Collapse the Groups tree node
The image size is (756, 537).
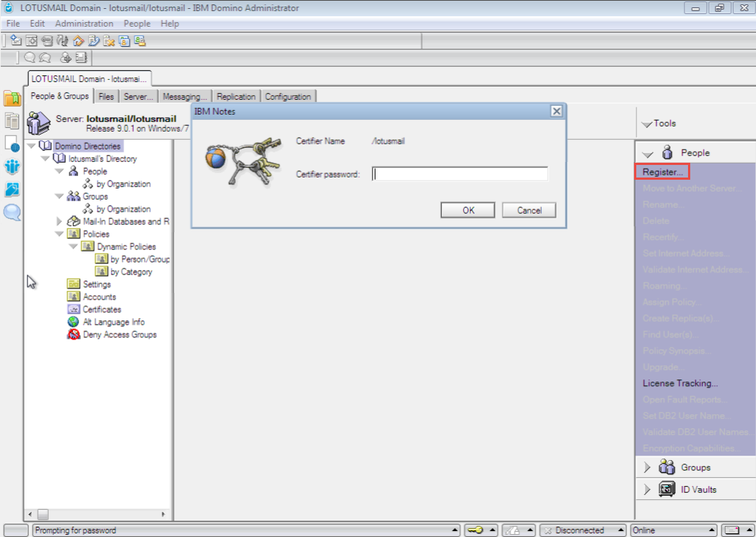click(59, 196)
